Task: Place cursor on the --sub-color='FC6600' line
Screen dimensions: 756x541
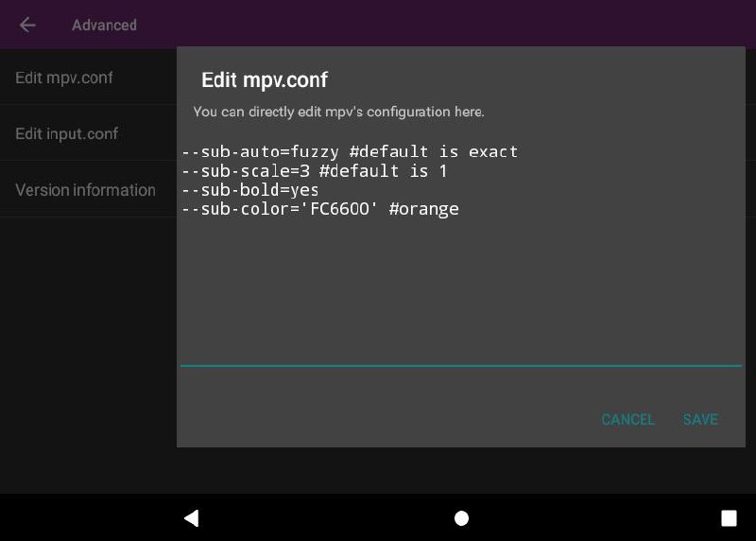Action: click(x=320, y=209)
